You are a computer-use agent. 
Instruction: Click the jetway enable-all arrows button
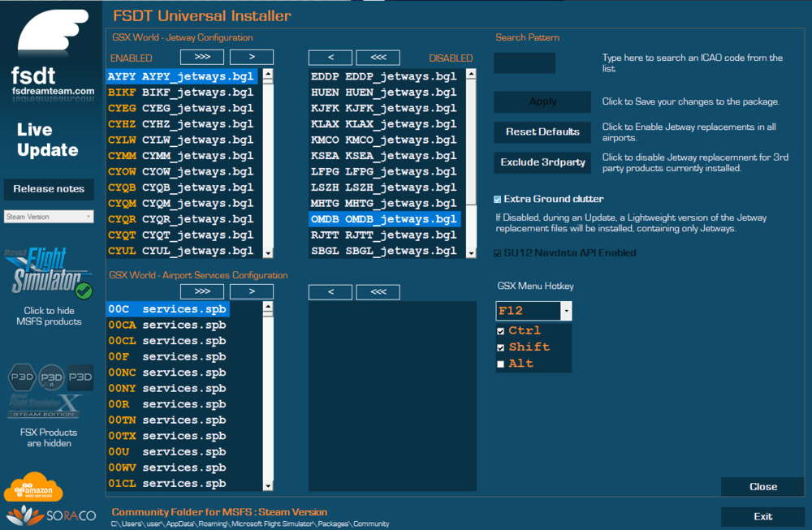[201, 57]
